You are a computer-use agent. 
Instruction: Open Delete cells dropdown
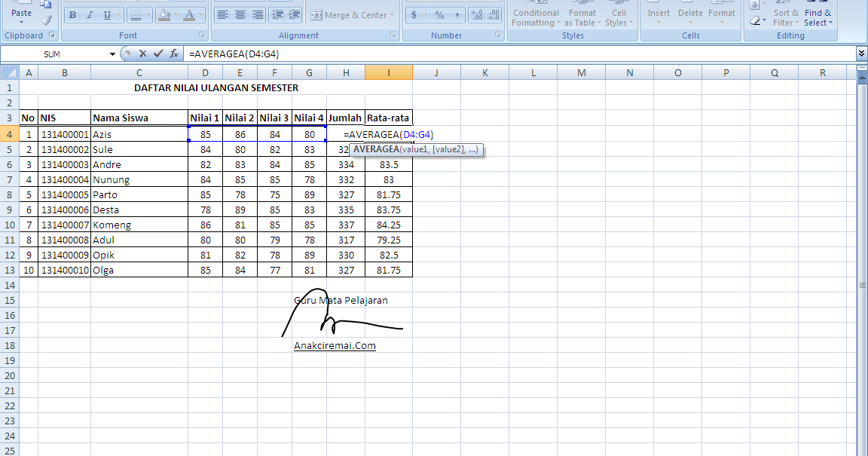point(690,23)
